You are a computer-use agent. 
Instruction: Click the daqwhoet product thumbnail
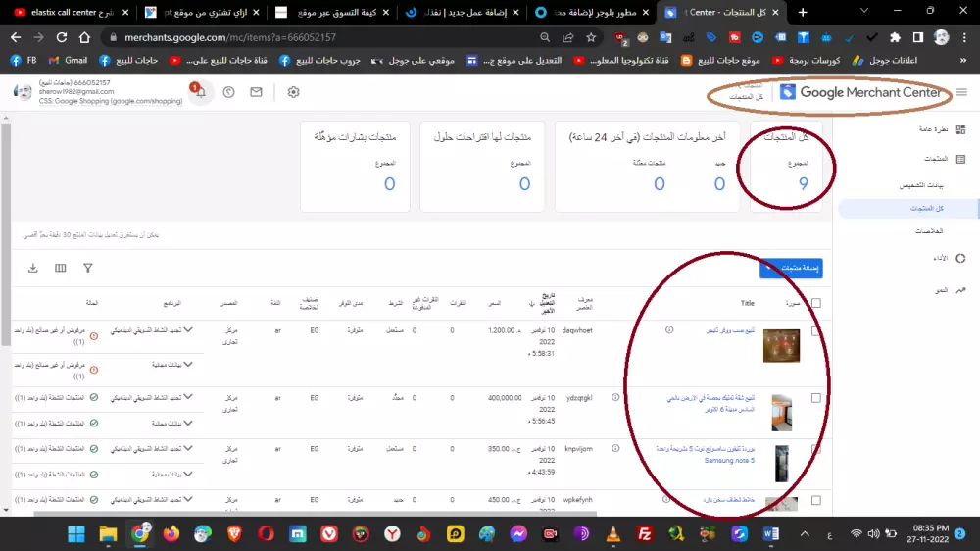pos(781,346)
